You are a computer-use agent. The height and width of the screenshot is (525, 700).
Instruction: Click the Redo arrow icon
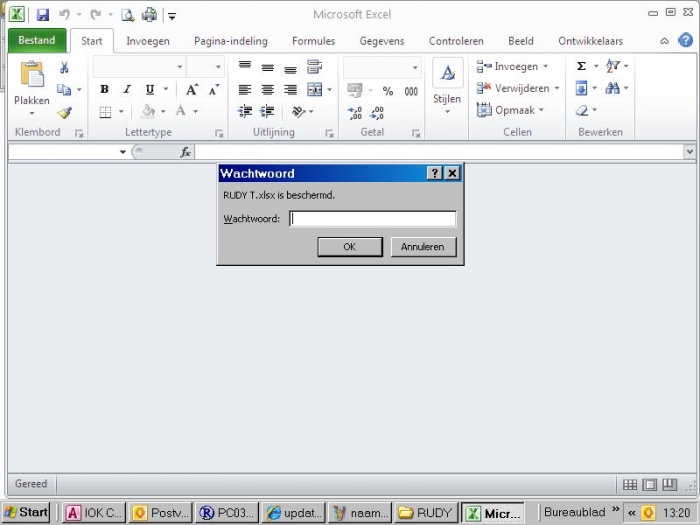click(95, 15)
